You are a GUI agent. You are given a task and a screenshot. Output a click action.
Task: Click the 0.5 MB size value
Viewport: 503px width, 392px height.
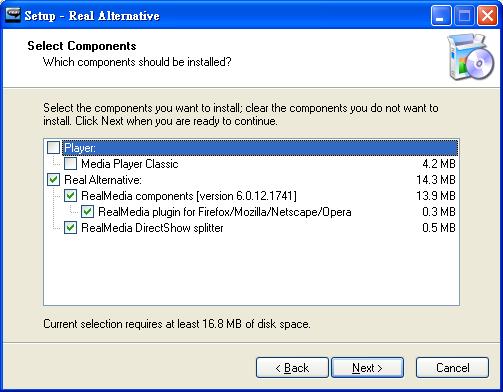click(x=439, y=228)
